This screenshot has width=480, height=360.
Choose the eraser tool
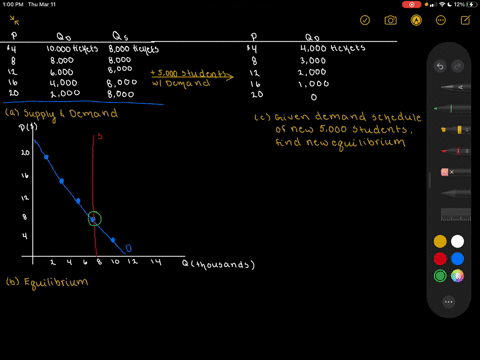tap(456, 172)
